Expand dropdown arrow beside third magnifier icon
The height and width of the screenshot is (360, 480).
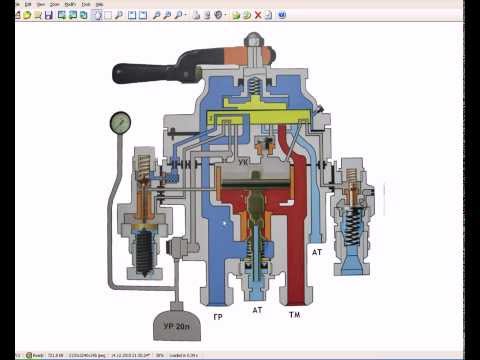[x=185, y=15]
